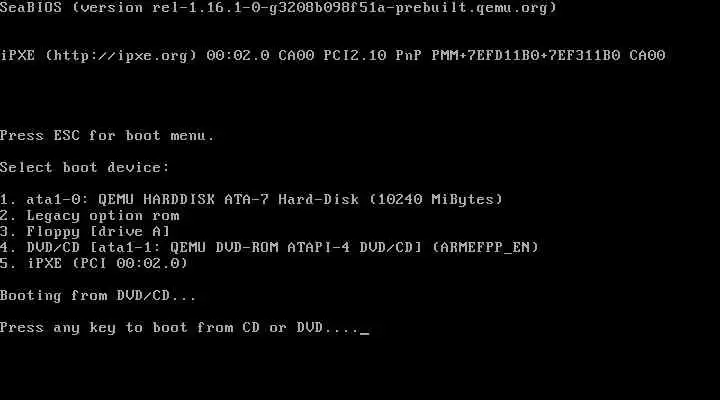Select boot entry 3 Floppy drive A
720x400 pixels.
pos(85,231)
